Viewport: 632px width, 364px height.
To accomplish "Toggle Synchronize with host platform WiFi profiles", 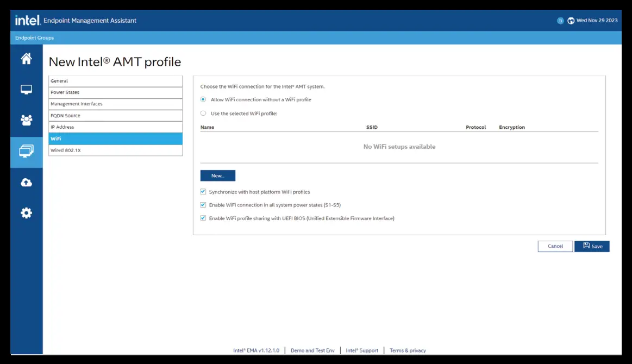I will (x=203, y=192).
